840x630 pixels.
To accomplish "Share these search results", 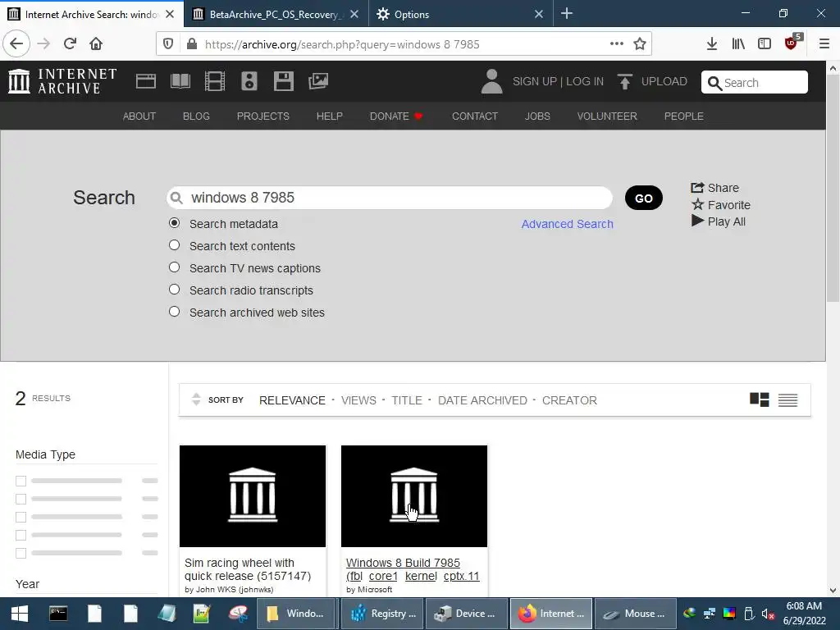I will point(714,188).
